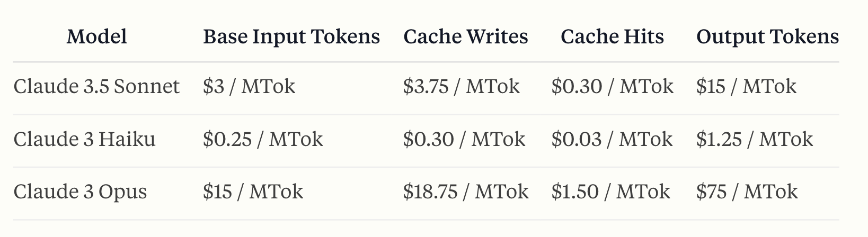Image resolution: width=868 pixels, height=237 pixels.
Task: Click the Cache Hits column header
Action: pos(612,37)
